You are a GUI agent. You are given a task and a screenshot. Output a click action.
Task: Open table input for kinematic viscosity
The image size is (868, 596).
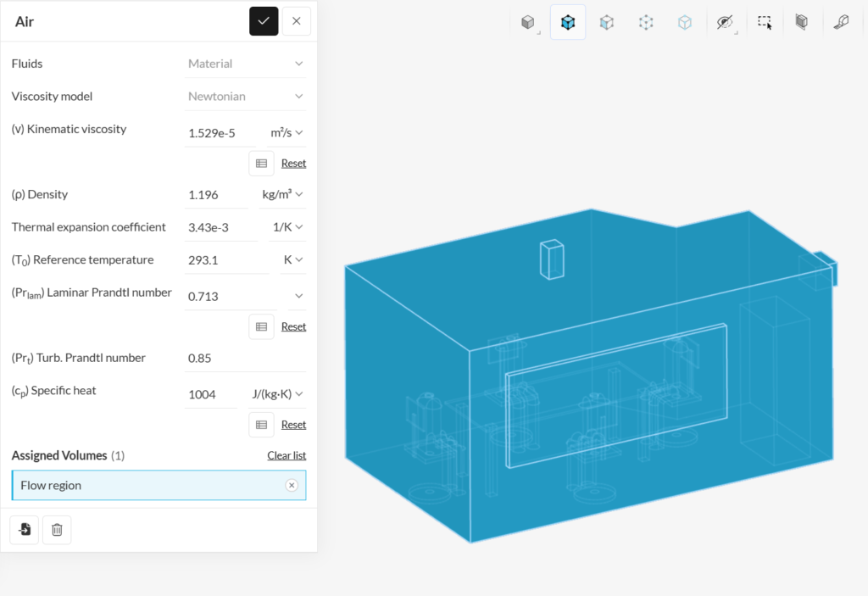[x=261, y=164]
